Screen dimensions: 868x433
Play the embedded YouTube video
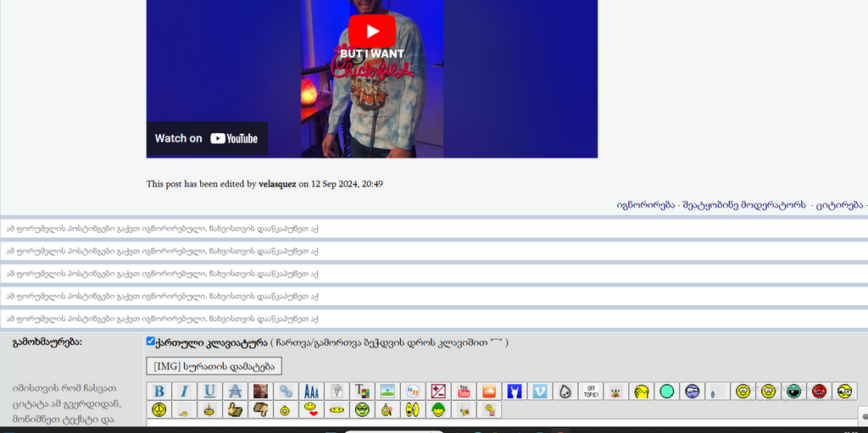(372, 31)
